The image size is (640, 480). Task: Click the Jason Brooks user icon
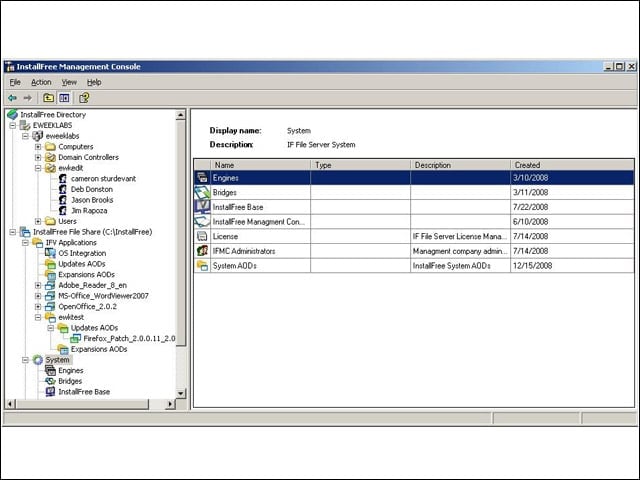point(62,200)
